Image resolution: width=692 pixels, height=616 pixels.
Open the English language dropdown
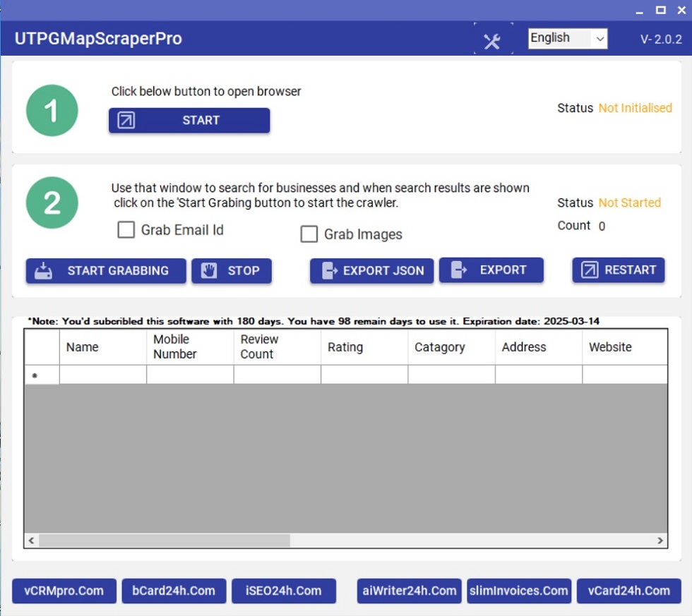[568, 39]
